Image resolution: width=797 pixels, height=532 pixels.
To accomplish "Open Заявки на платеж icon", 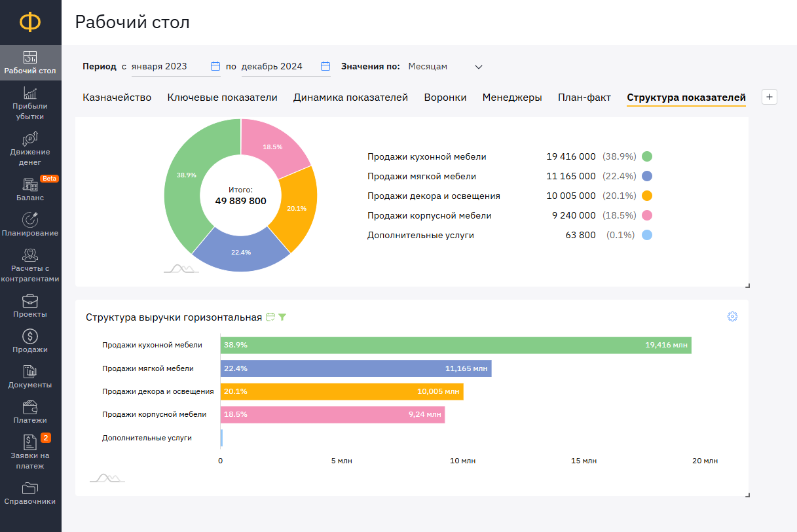I will (x=30, y=442).
